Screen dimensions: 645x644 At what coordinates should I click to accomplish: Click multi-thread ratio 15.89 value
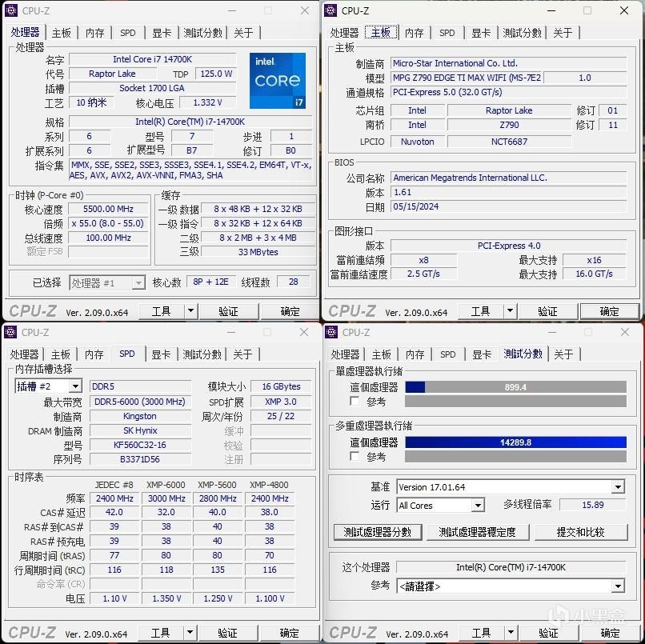[593, 505]
